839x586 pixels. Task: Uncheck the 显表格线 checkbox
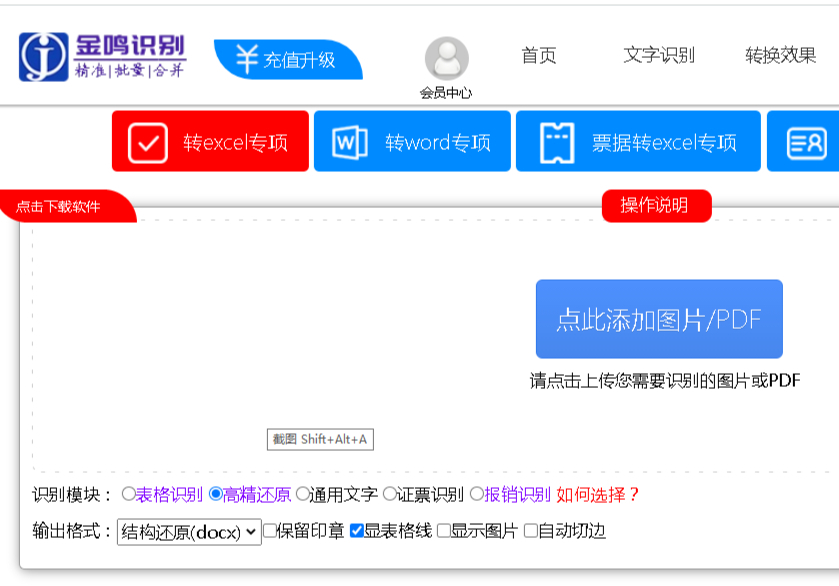[x=356, y=531]
